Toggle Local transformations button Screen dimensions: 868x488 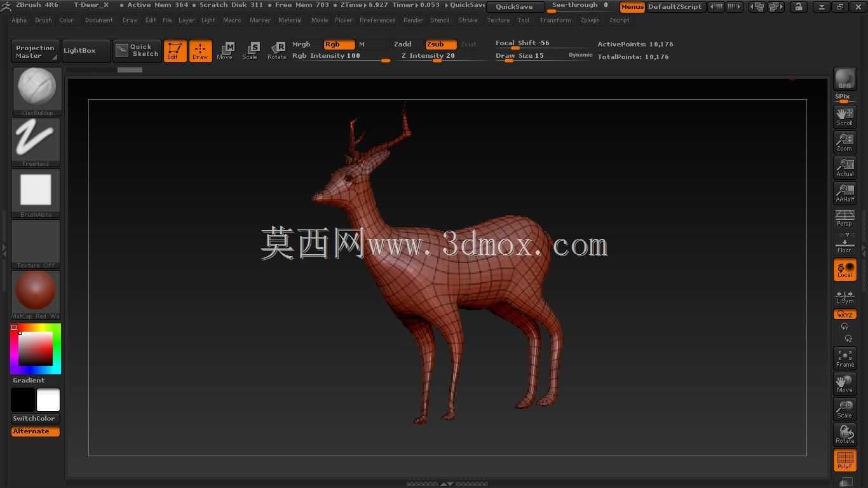coord(844,269)
